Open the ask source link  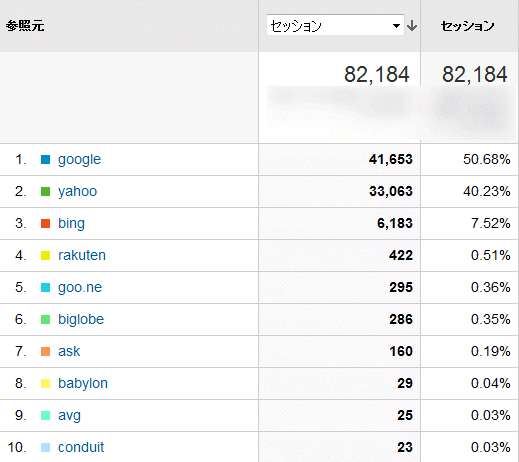click(69, 351)
